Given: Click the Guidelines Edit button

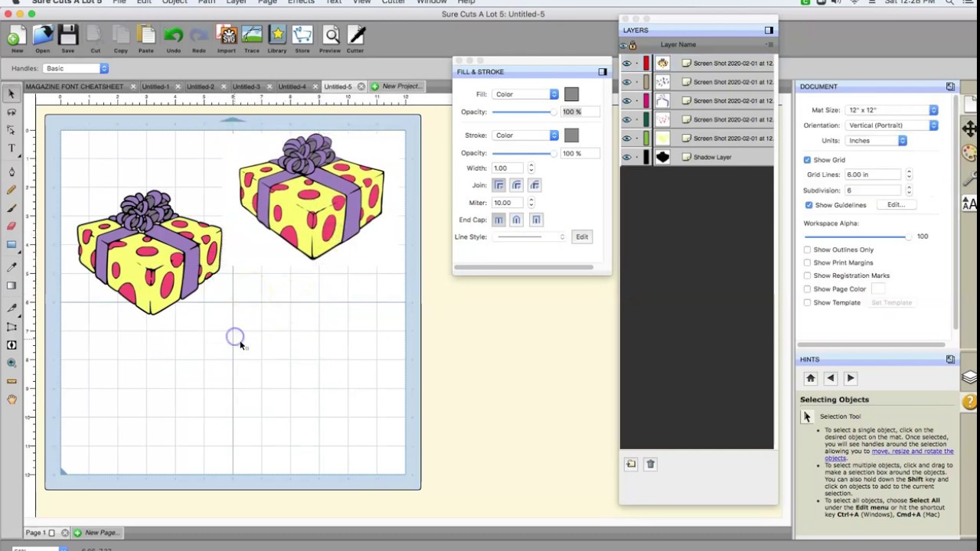Looking at the screenshot, I should pyautogui.click(x=896, y=205).
